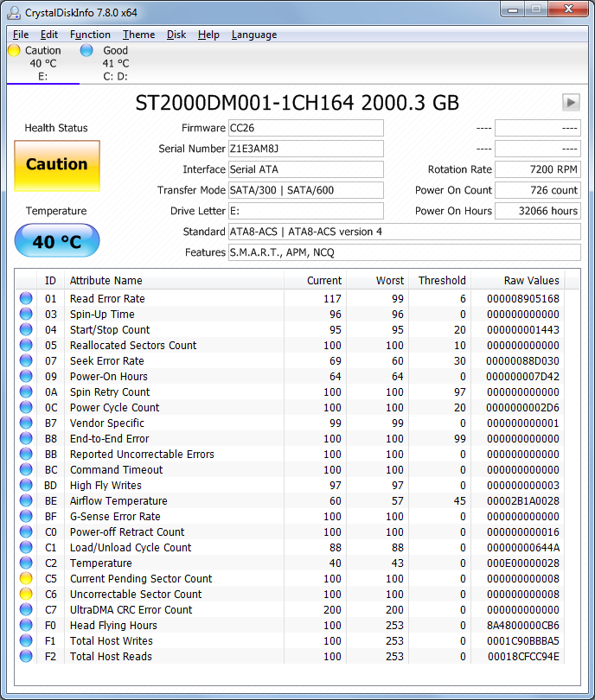Click blue status icon for Start/Stop Count
595x700 pixels.
point(26,329)
